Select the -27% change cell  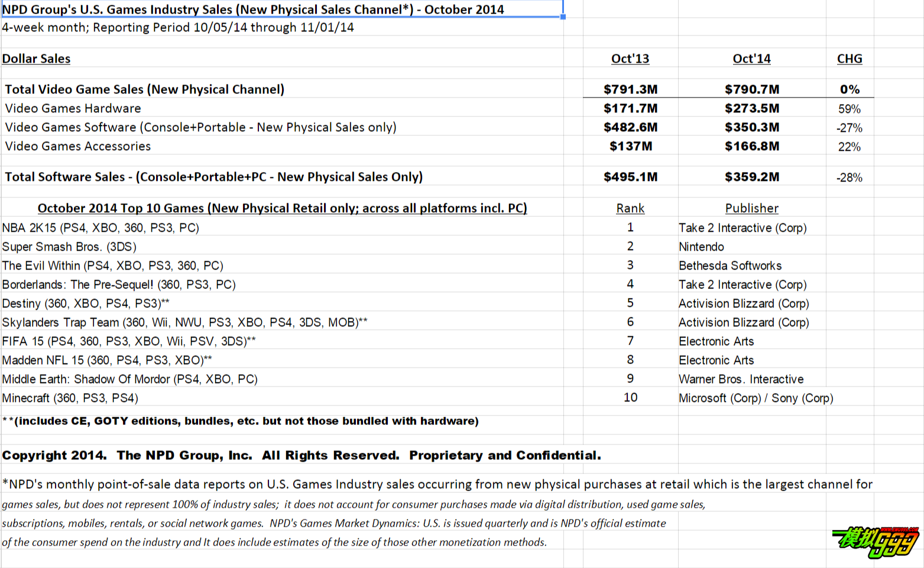click(850, 128)
